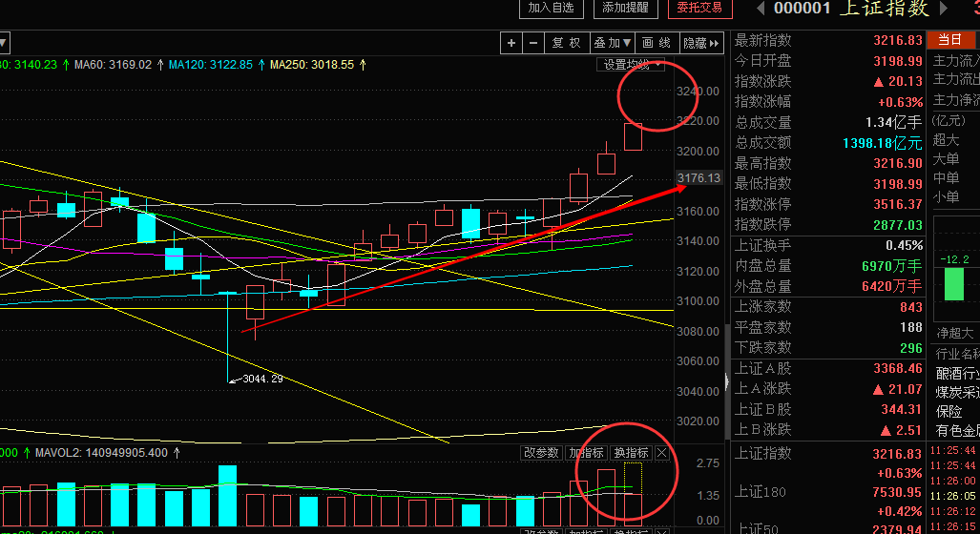Select 上证B股 value 344.31
980x534 pixels.
tap(901, 409)
